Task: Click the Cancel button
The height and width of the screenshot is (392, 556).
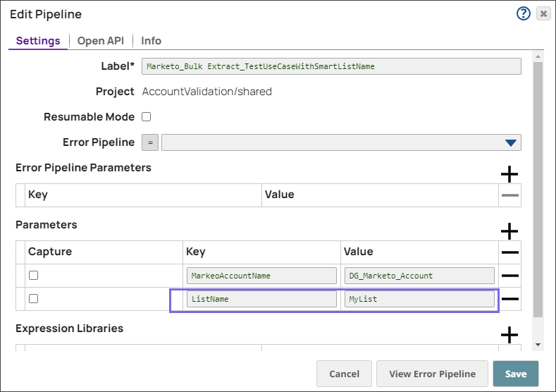Action: [x=344, y=374]
